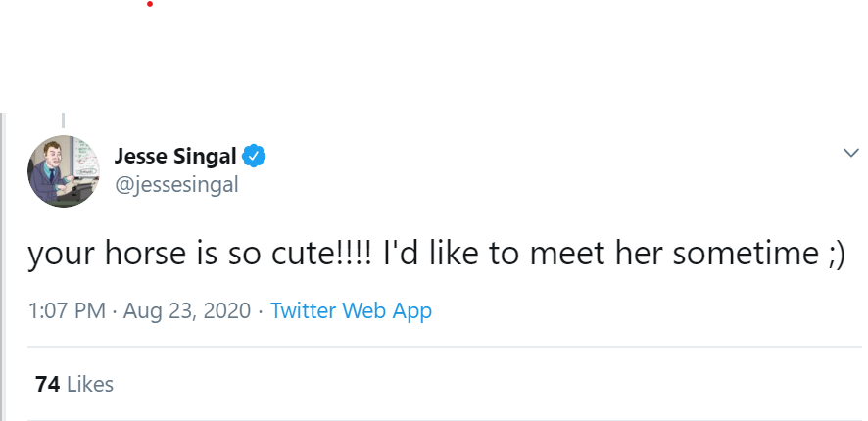Click the Twitter Web App source link

click(351, 311)
